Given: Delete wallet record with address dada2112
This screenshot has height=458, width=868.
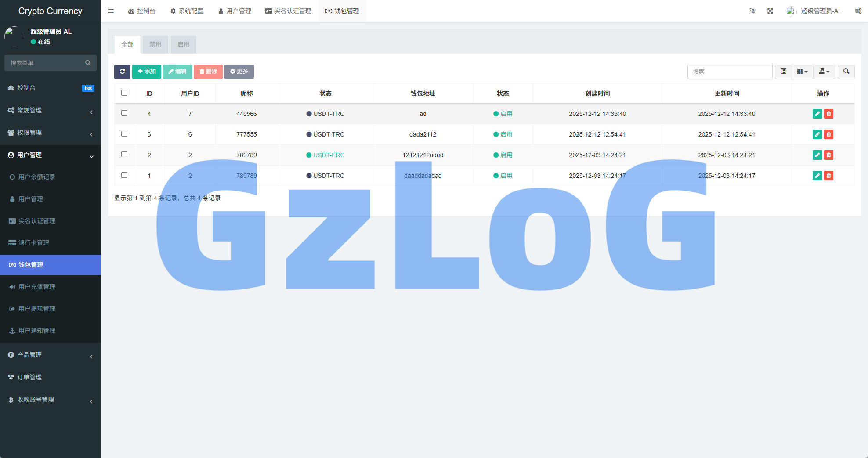Looking at the screenshot, I should tap(829, 134).
